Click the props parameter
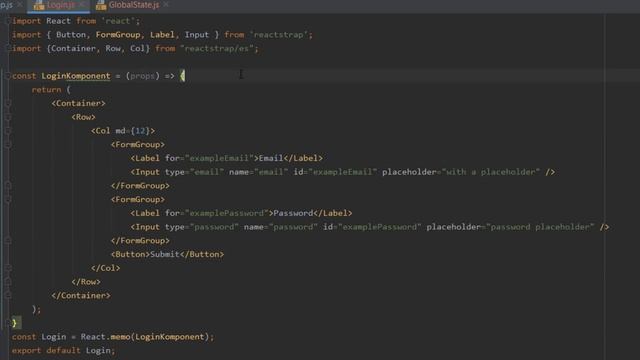 [x=142, y=76]
